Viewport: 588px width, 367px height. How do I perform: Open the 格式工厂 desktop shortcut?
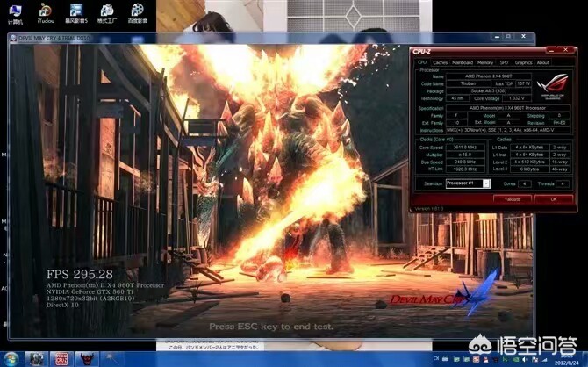point(107,13)
